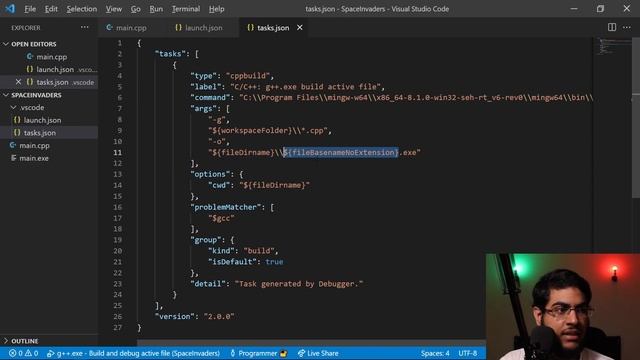Click the horizontal editor scrollbar
The image size is (640, 360).
click(311, 343)
